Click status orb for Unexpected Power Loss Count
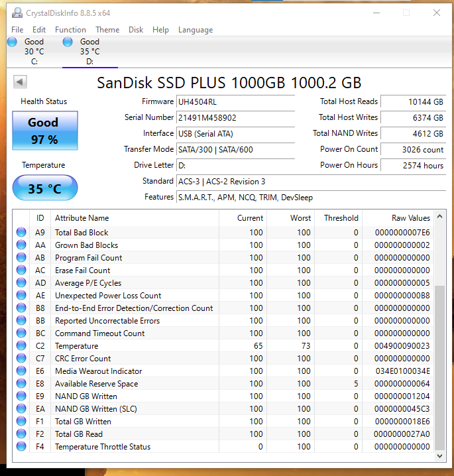Screen dimensions: 454x476 point(21,295)
